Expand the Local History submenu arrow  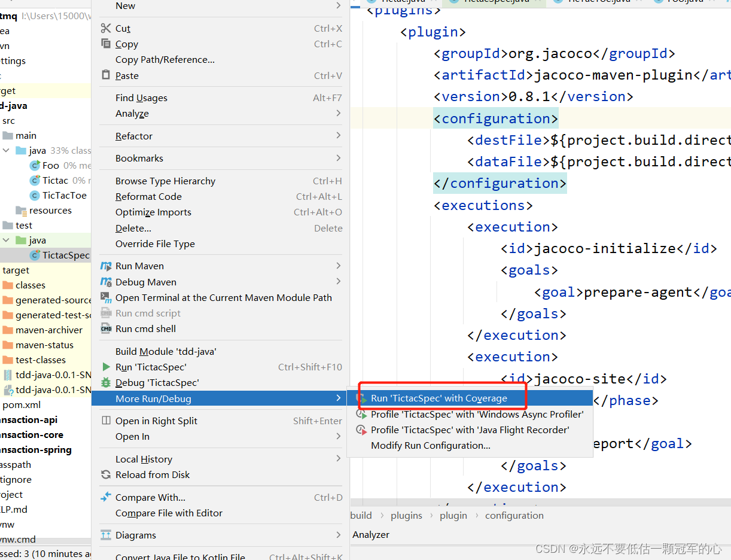point(339,459)
